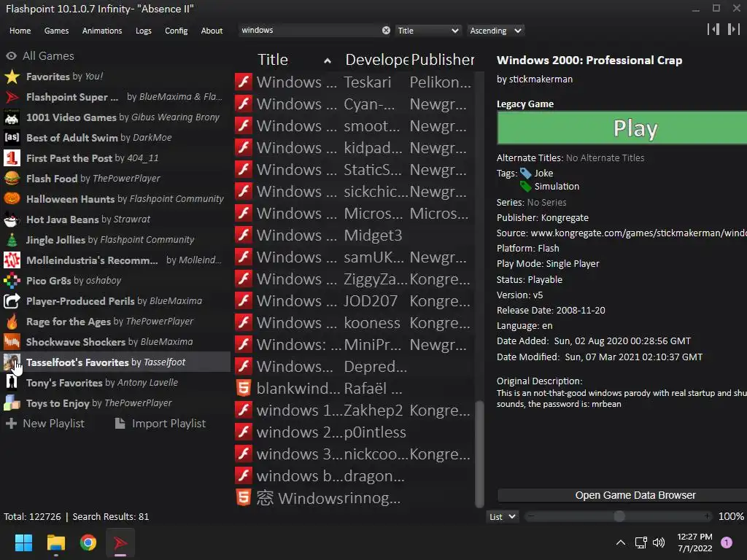Open File Explorer from taskbar
The image size is (747, 560).
pyautogui.click(x=55, y=542)
